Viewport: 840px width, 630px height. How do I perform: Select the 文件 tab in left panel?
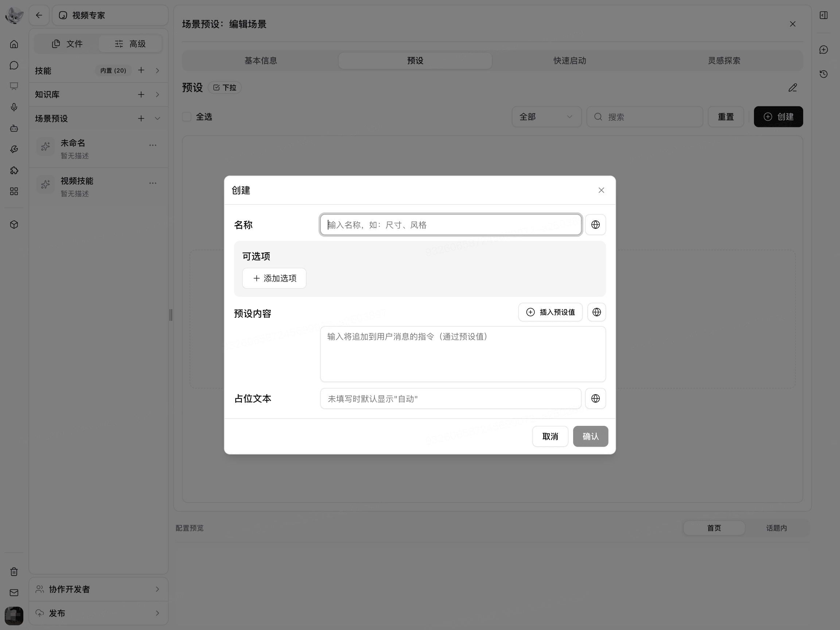pyautogui.click(x=67, y=44)
